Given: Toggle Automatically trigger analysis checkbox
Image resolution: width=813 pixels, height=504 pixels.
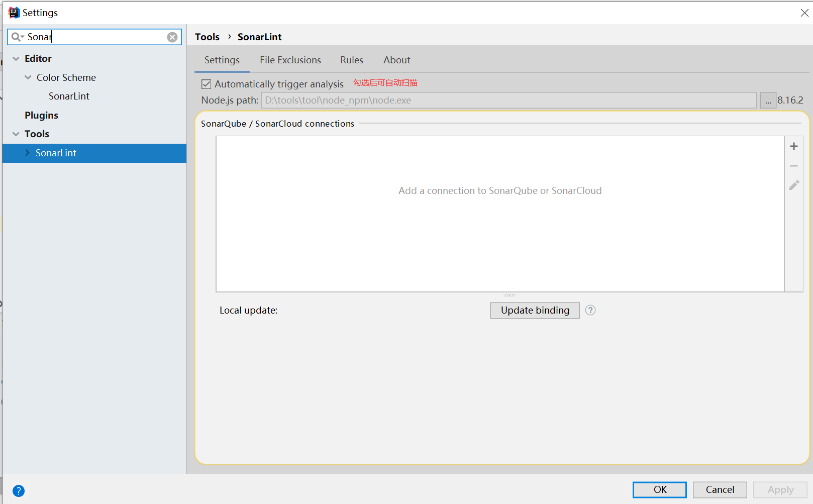Looking at the screenshot, I should [x=207, y=84].
